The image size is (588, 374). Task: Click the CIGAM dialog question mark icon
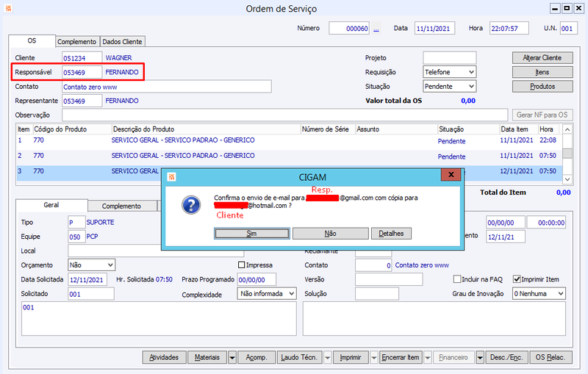coord(191,205)
